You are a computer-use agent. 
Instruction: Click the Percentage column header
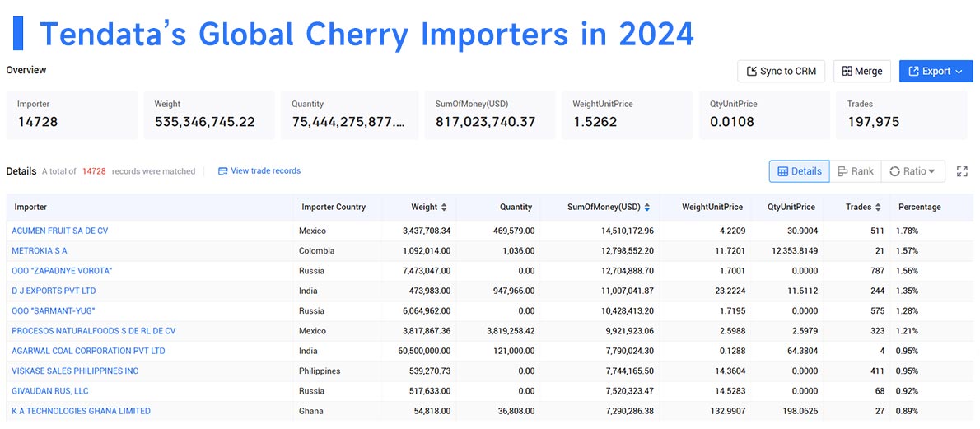(919, 207)
